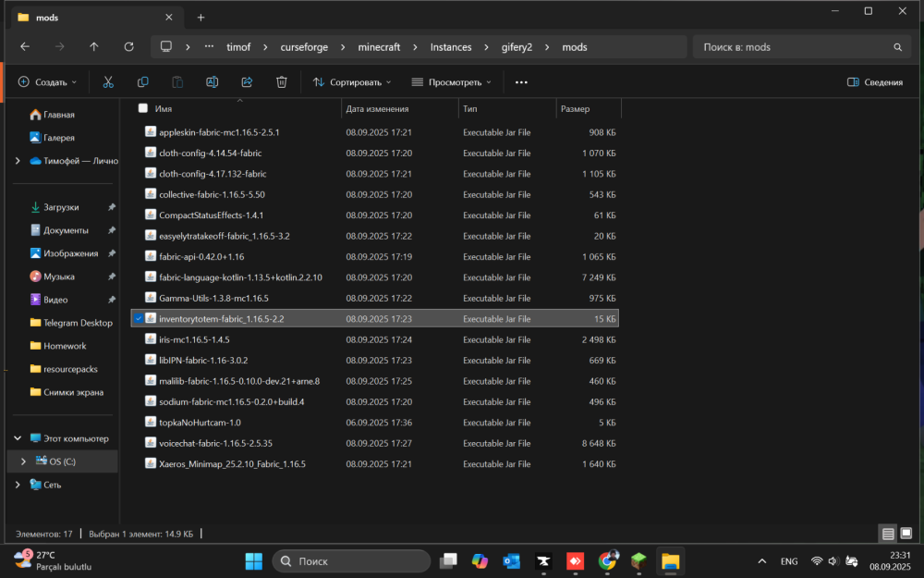Switch to large thumbnails view icon

pyautogui.click(x=906, y=534)
